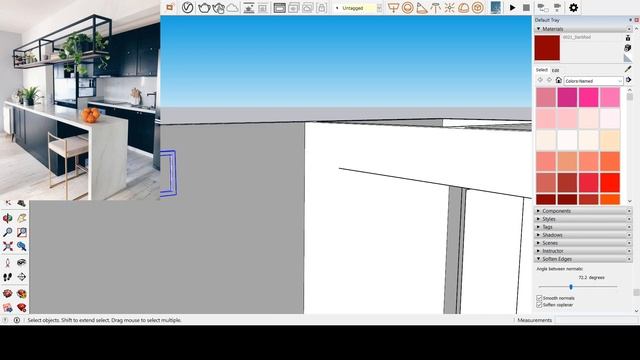
Task: Click the blue textured square toolbar icon
Action: coord(496,8)
